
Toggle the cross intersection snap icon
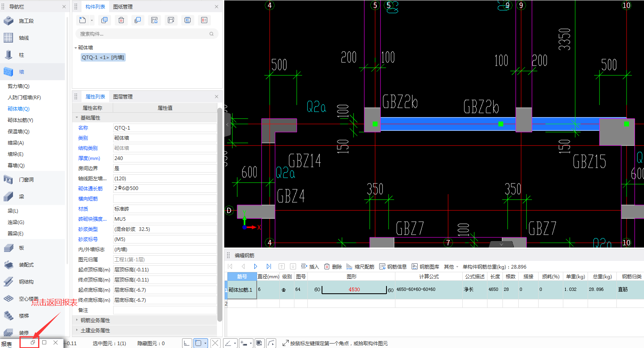[215, 343]
